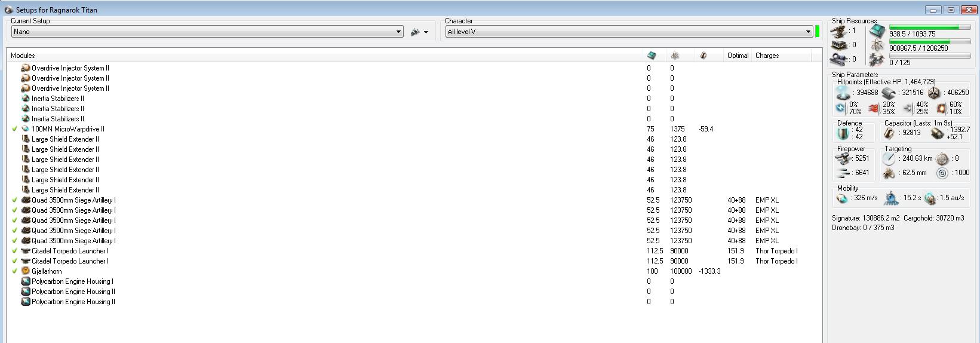
Task: Click the turret DPS icon next to 5251
Action: click(843, 158)
